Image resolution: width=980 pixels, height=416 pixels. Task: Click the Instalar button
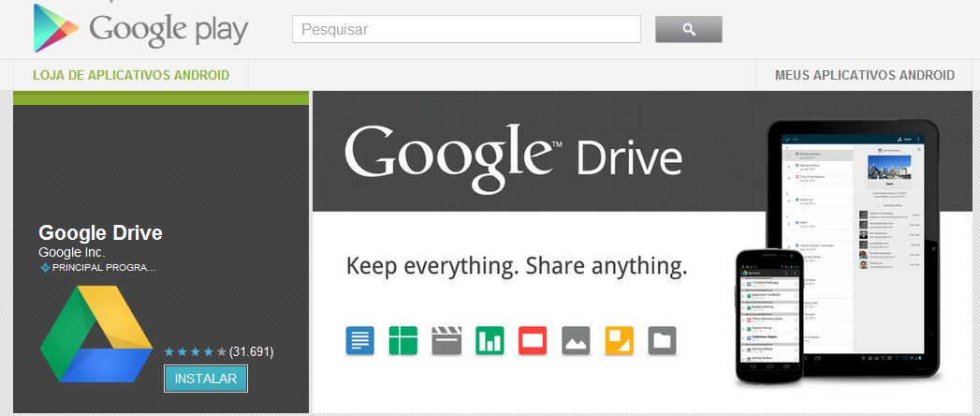(206, 379)
